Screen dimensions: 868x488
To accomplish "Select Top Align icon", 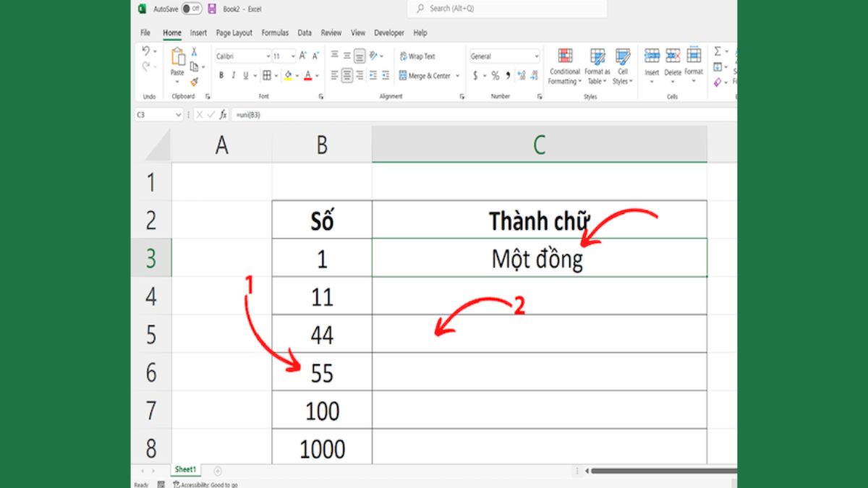I will pyautogui.click(x=335, y=56).
